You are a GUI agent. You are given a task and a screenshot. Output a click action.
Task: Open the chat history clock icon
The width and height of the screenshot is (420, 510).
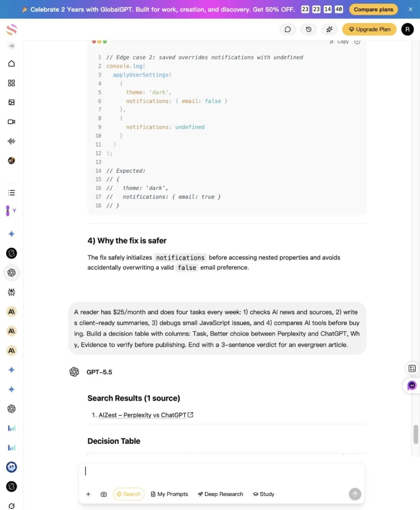pos(309,29)
